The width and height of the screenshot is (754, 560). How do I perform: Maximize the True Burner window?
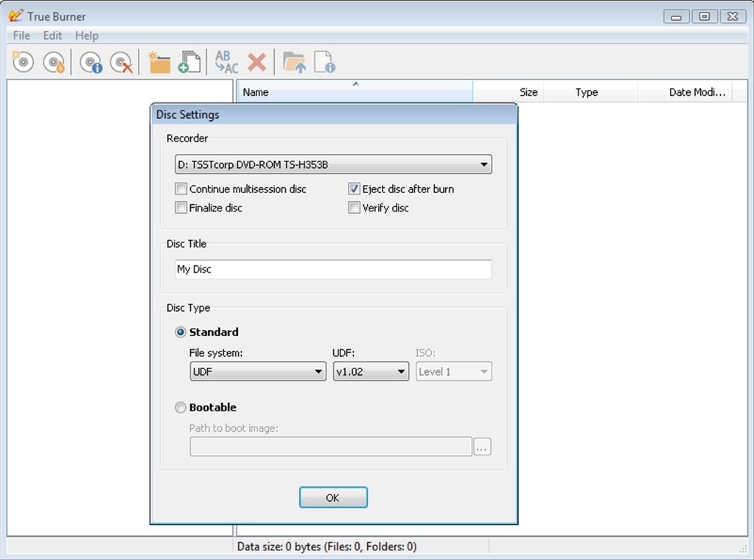(x=704, y=17)
